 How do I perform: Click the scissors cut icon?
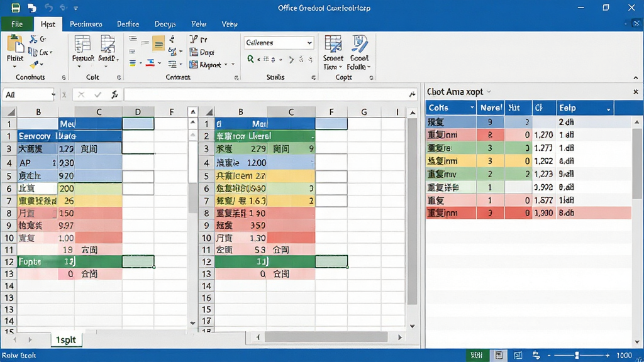point(33,39)
